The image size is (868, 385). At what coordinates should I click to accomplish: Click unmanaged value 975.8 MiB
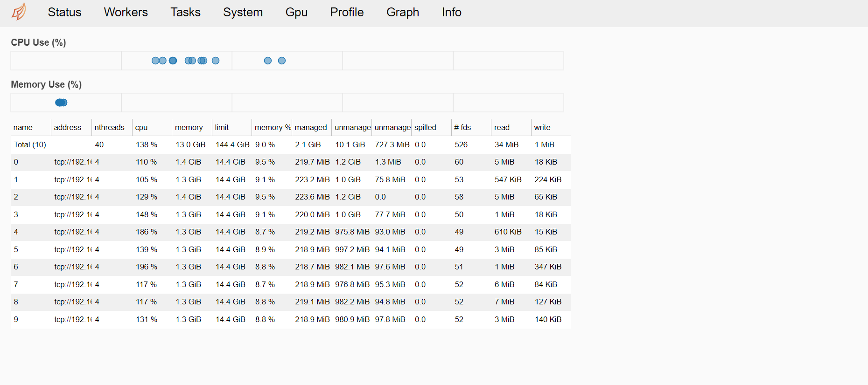[x=352, y=232]
